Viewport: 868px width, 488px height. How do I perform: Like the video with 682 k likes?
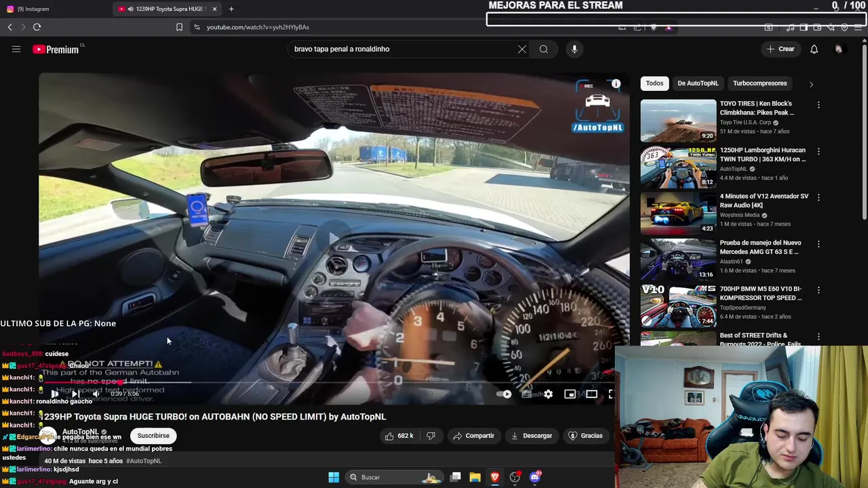399,436
